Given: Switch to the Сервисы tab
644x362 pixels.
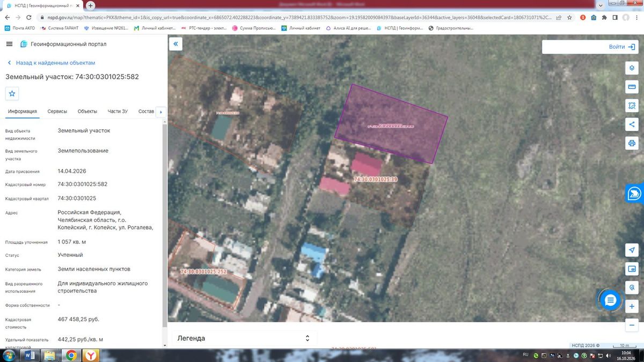Looking at the screenshot, I should click(57, 112).
